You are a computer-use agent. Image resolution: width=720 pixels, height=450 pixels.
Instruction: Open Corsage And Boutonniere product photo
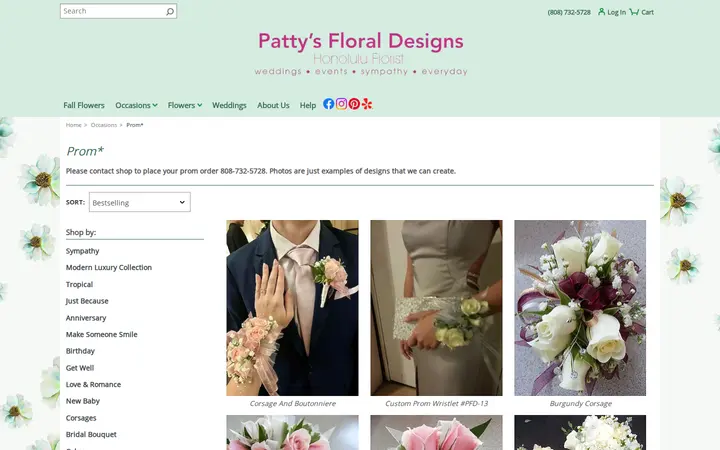[292, 308]
